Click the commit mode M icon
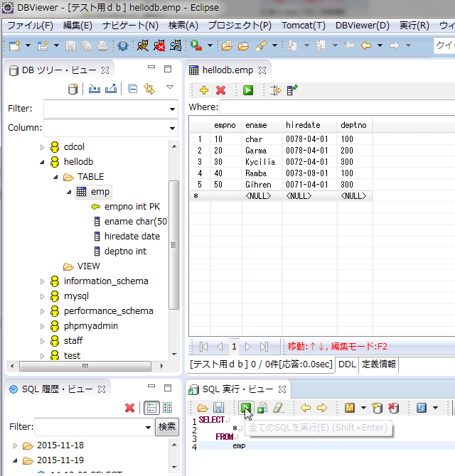Image resolution: width=455 pixels, height=476 pixels. coord(350,408)
